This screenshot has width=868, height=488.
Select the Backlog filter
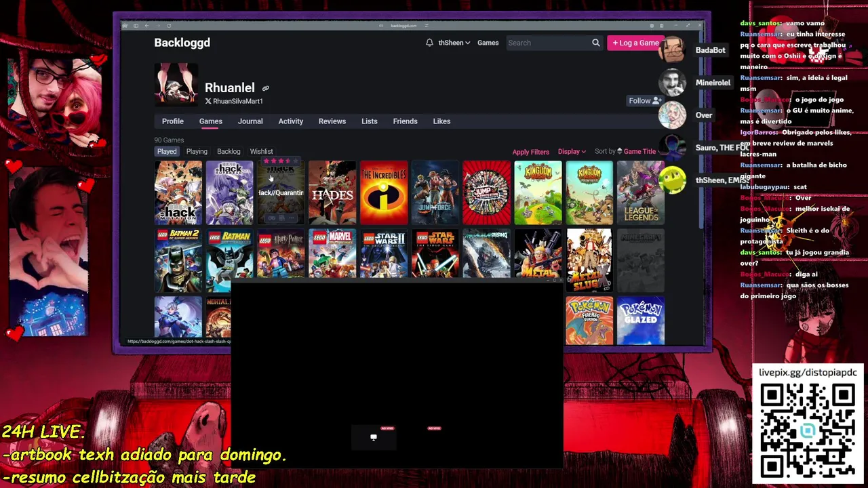[229, 152]
